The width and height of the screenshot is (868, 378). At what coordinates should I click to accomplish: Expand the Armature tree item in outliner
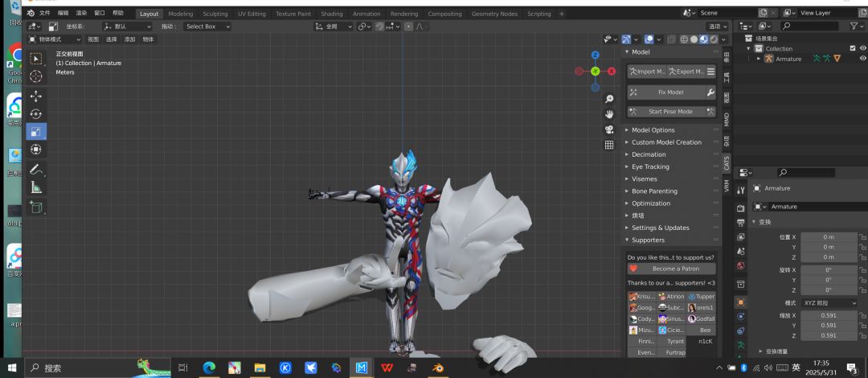759,59
